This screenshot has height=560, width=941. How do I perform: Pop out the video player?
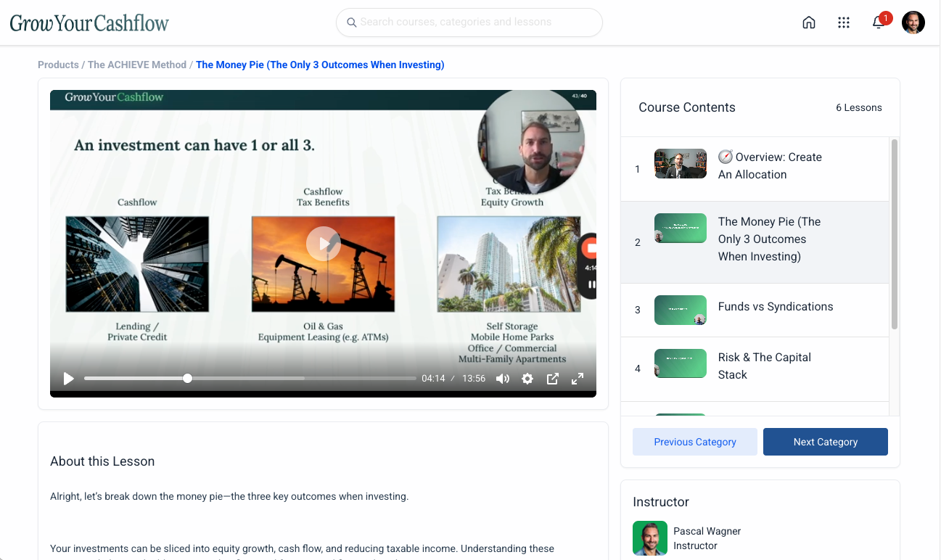[552, 379]
